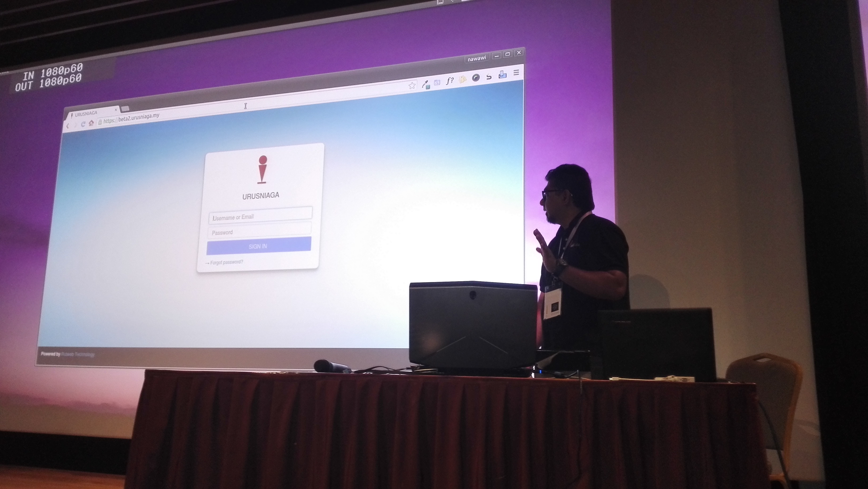Go to the home page icon

coord(91,123)
